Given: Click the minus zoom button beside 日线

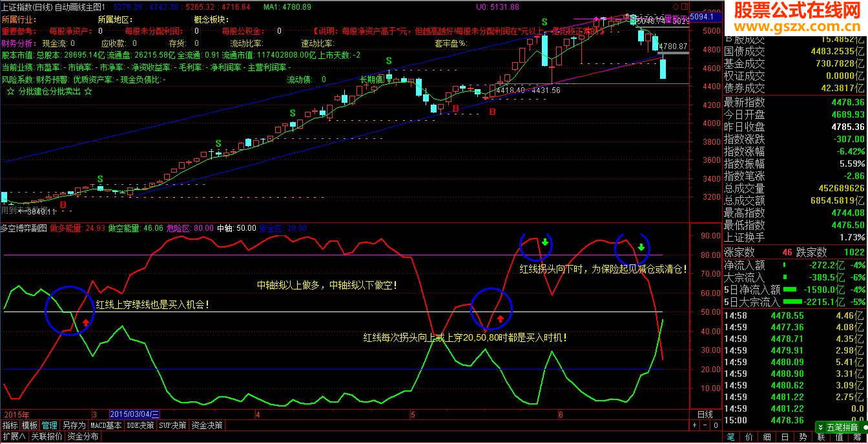Looking at the screenshot, I should [705, 425].
